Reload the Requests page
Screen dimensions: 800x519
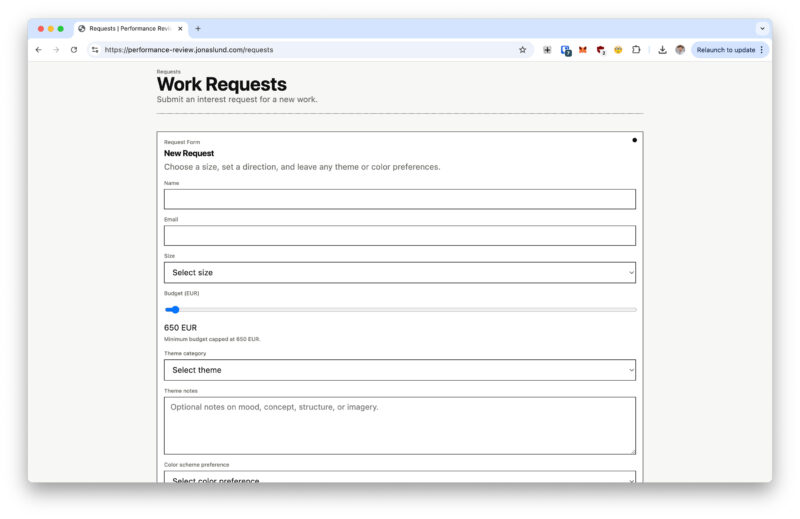click(74, 50)
